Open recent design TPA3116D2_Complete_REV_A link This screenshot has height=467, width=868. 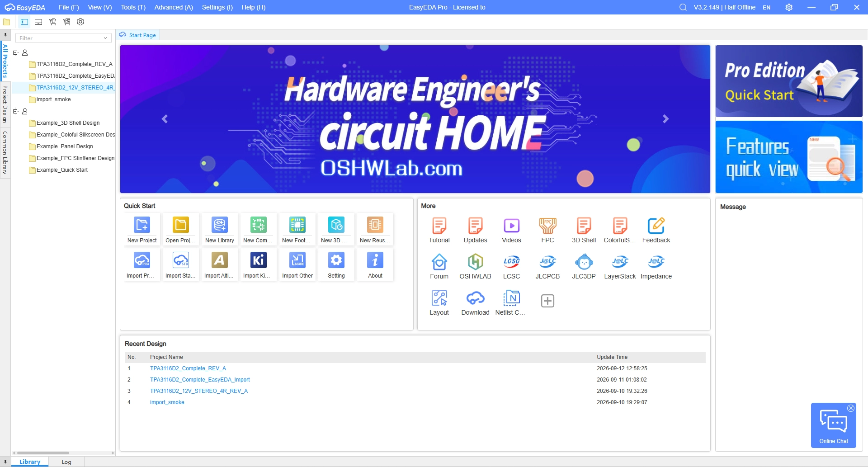(x=188, y=368)
